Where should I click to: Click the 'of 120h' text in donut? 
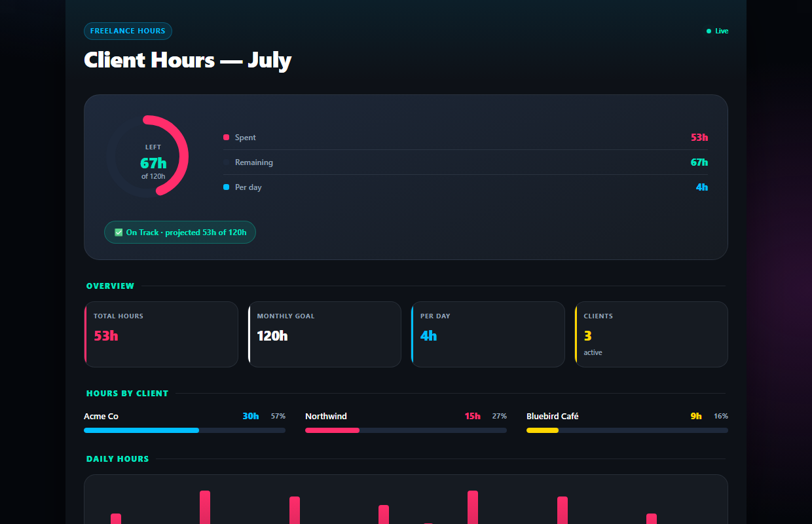[x=153, y=176]
